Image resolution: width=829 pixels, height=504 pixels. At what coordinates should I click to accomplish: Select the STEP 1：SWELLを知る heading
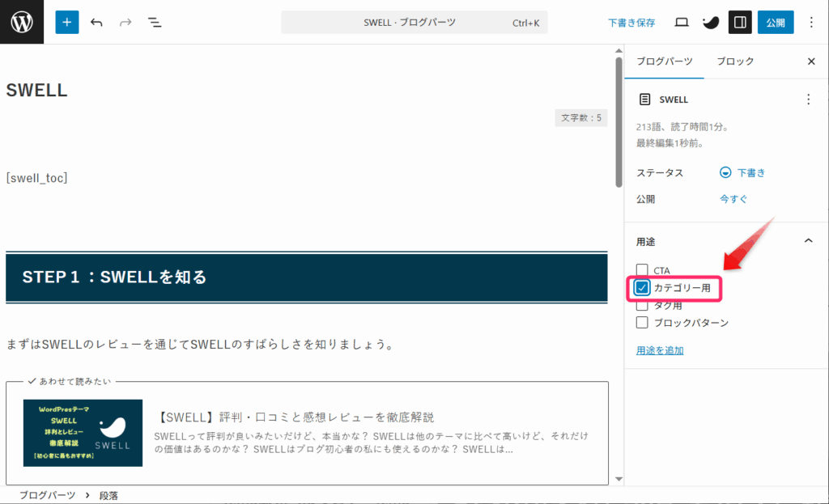coord(307,277)
